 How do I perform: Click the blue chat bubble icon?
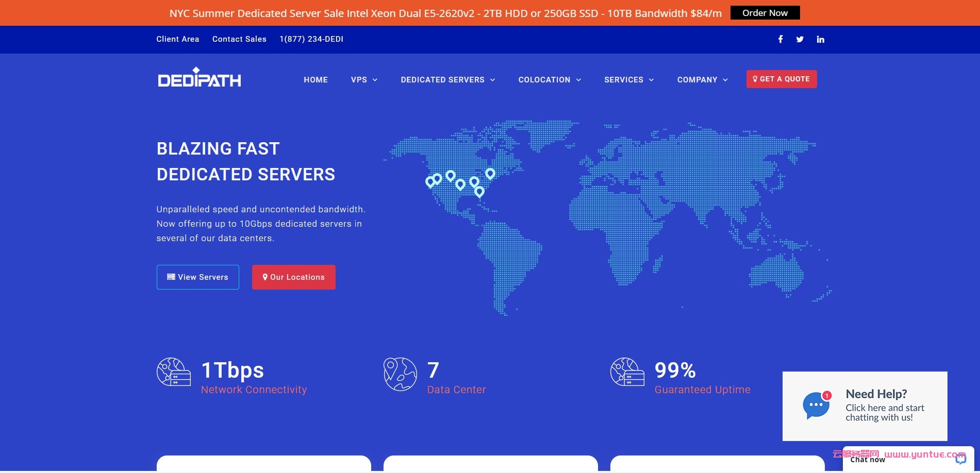816,406
